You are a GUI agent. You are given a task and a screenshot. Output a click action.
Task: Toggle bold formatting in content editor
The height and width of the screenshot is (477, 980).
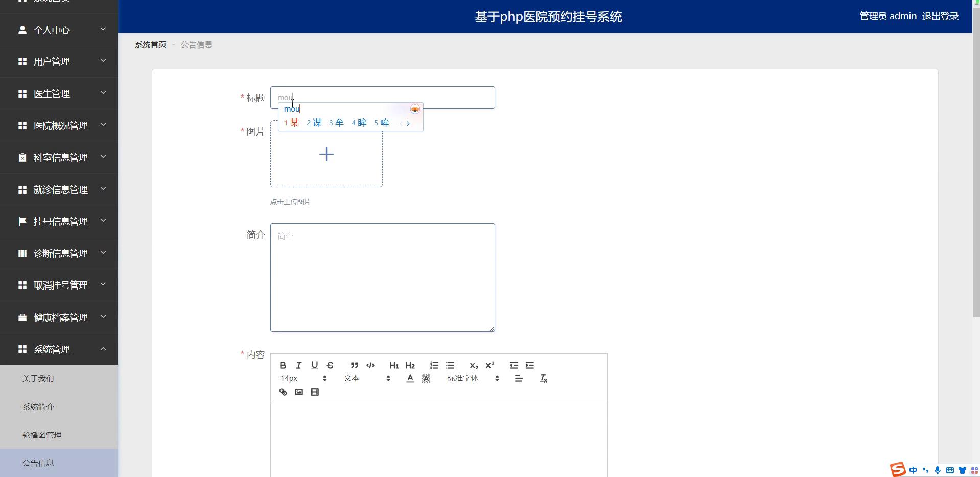[283, 365]
